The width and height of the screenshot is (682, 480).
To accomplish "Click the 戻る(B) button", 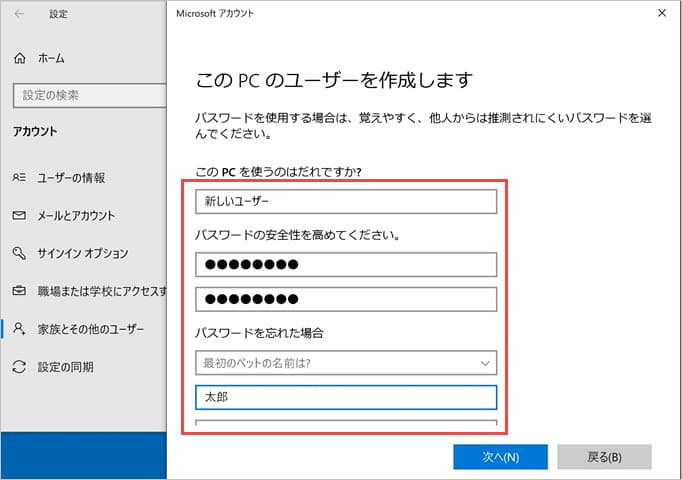I will 604,457.
